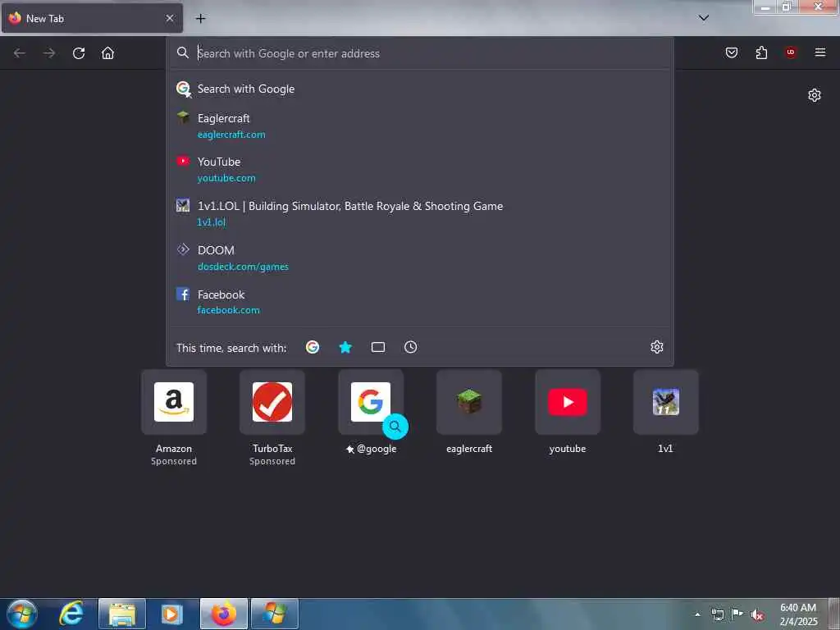Screen dimensions: 840x630
Task: Search this time with Google icon
Action: click(313, 347)
